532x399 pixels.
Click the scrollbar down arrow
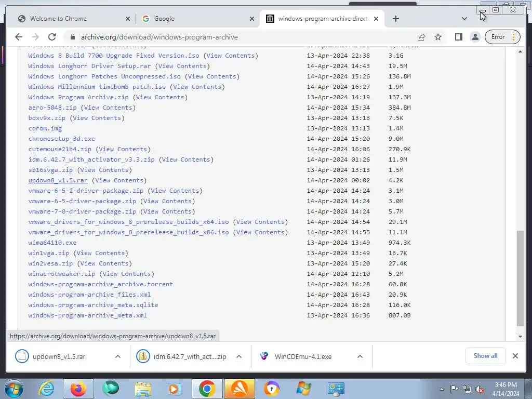click(520, 336)
